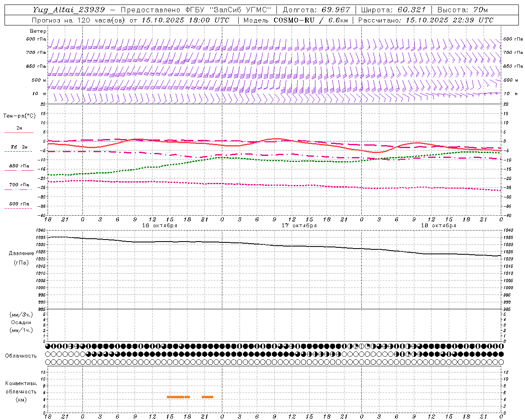Select the Высота: 70м label
This screenshot has width=525, height=420.
point(463,10)
